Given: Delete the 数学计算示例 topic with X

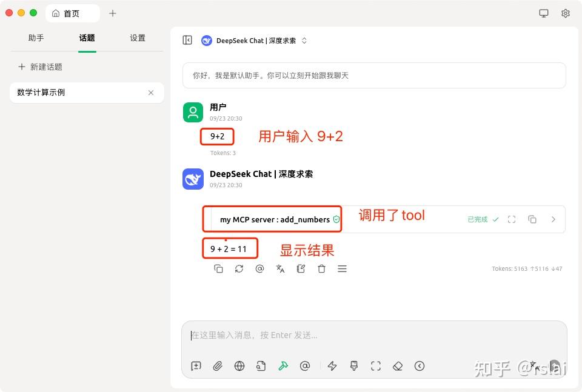Looking at the screenshot, I should [151, 93].
